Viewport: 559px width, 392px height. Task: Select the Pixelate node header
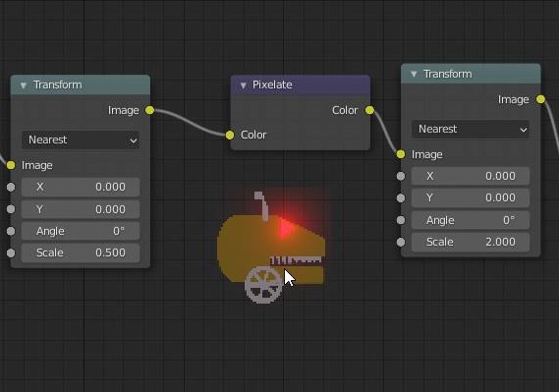pos(301,84)
